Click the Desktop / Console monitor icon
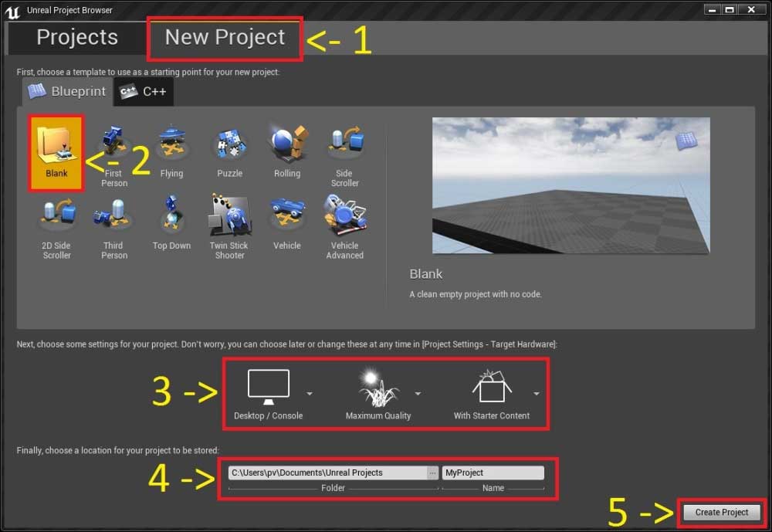Viewport: 772px width, 532px height. click(x=269, y=386)
